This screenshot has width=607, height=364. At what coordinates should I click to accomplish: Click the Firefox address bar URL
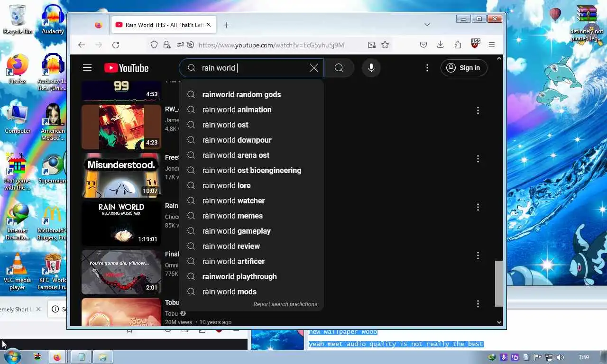[x=271, y=45]
